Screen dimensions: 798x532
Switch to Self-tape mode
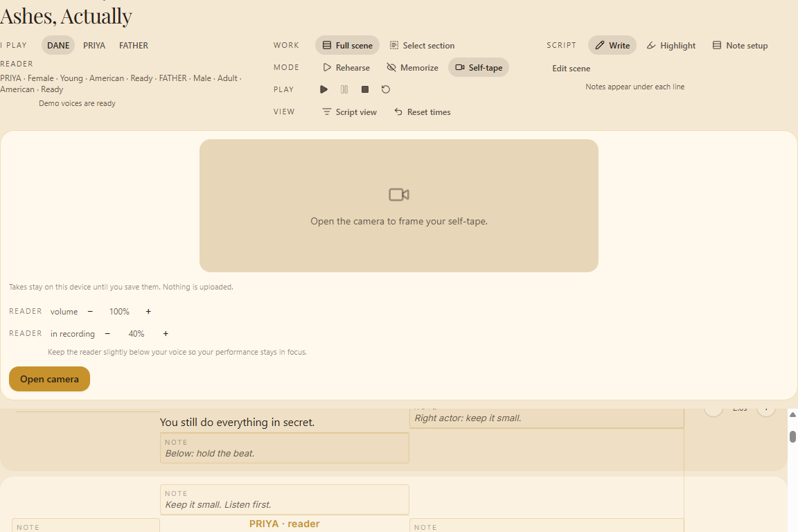click(x=479, y=68)
